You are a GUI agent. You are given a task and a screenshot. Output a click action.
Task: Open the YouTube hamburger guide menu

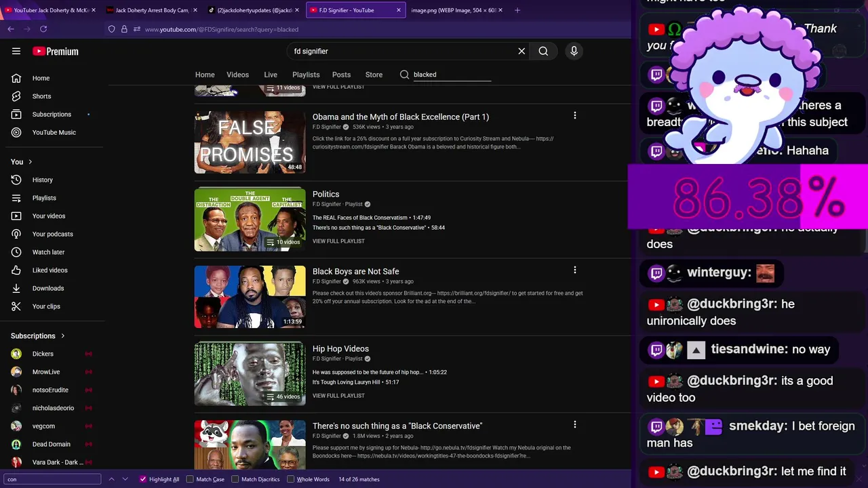tap(16, 51)
